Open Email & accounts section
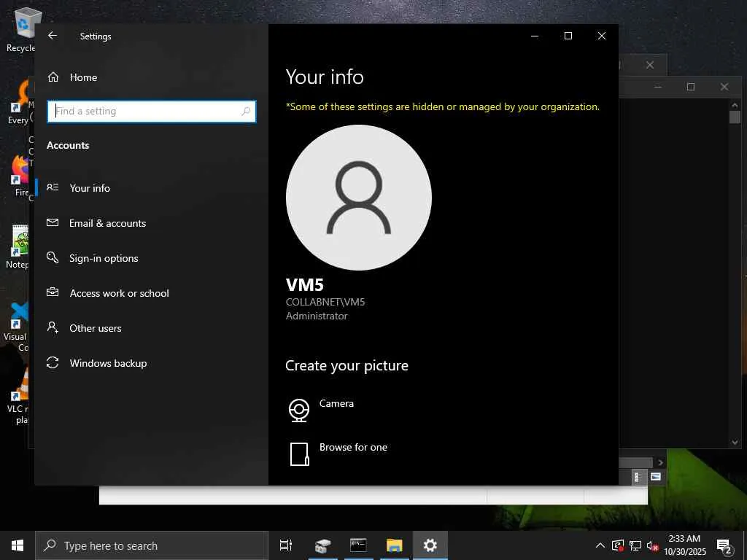 pyautogui.click(x=96, y=223)
